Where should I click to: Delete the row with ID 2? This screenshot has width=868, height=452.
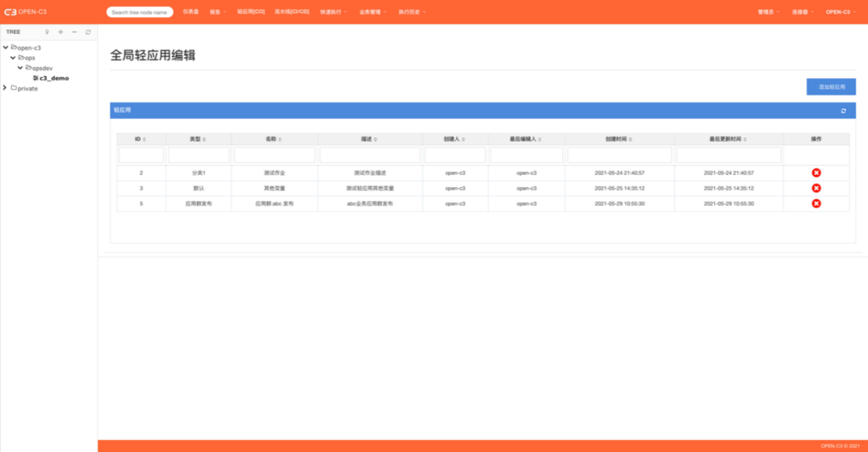tap(816, 173)
